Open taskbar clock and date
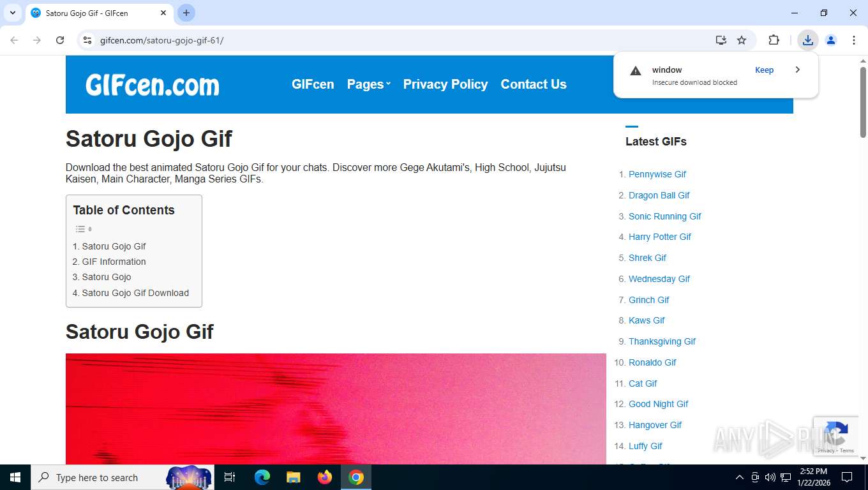Screen dimensions: 868x490 tap(814, 477)
